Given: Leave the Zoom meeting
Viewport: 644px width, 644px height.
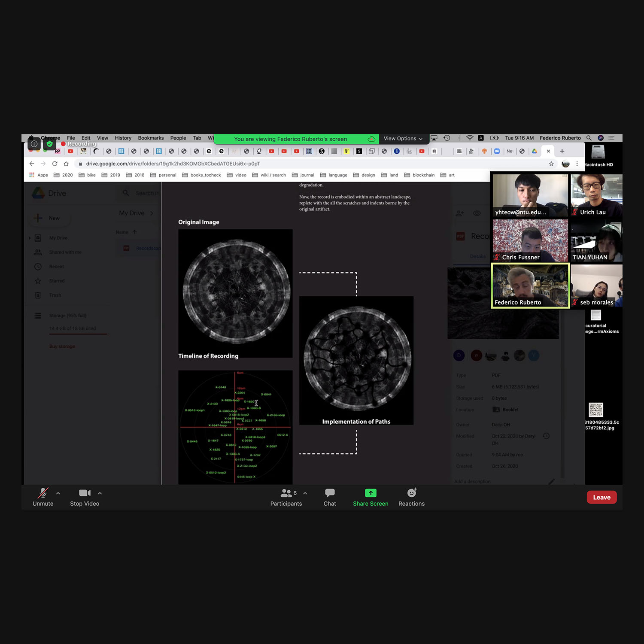Looking at the screenshot, I should [x=601, y=497].
